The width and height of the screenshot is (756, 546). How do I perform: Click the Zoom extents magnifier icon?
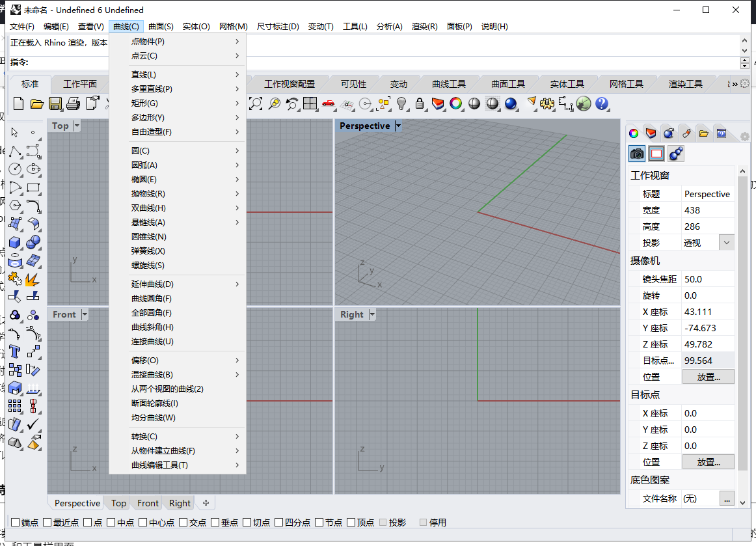[x=256, y=103]
